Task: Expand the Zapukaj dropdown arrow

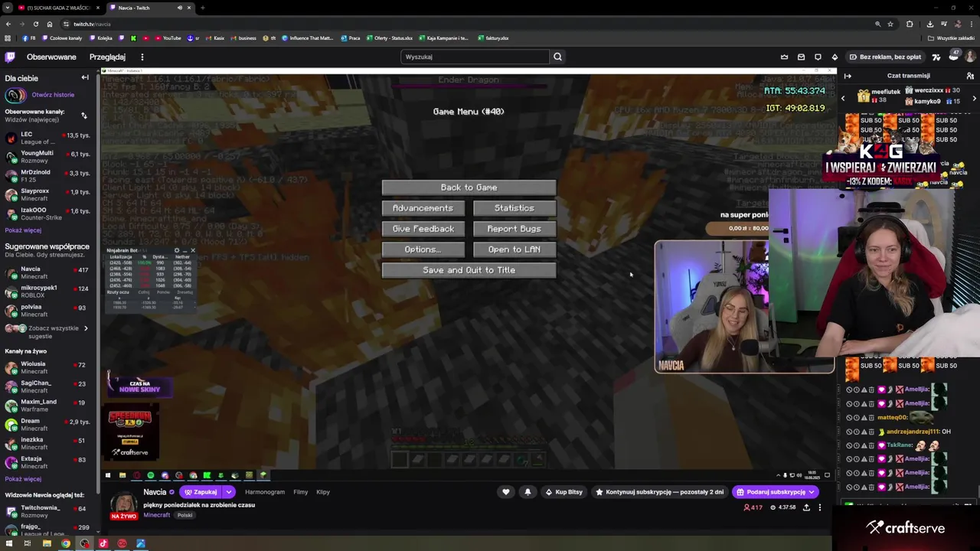Action: click(x=228, y=492)
